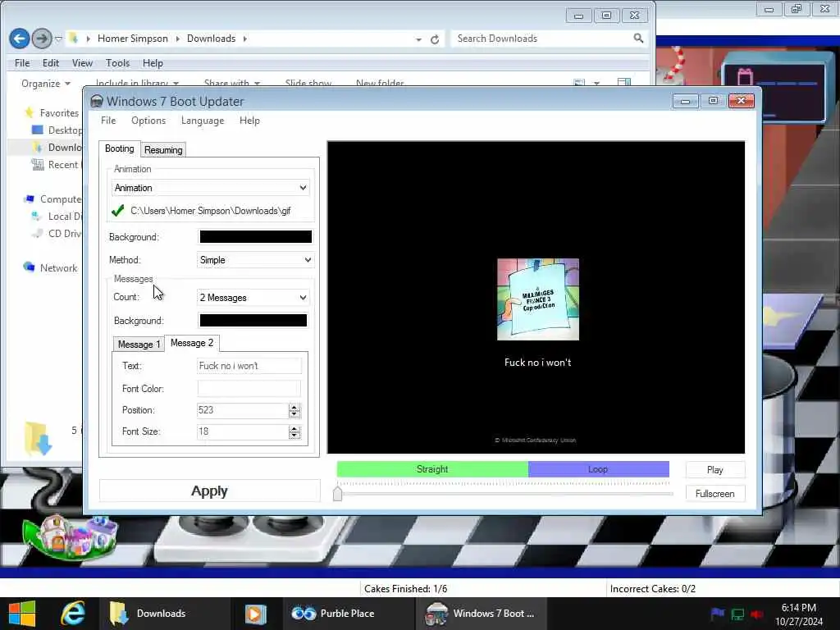This screenshot has height=630, width=840.
Task: Click the Font Color swatch
Action: click(249, 388)
